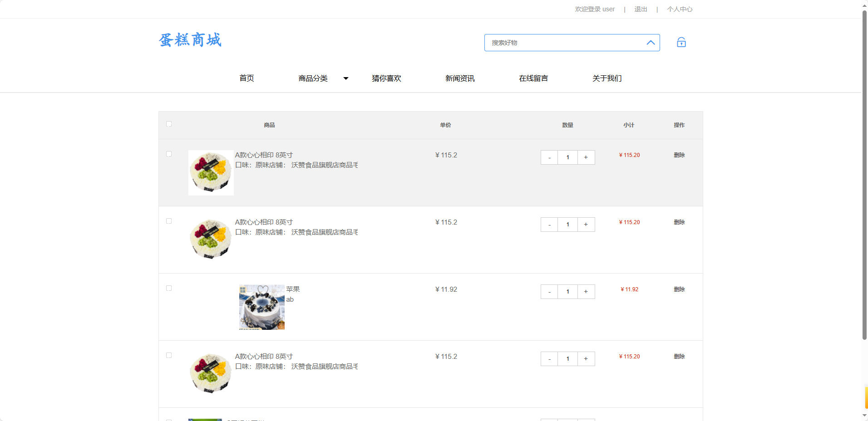The height and width of the screenshot is (421, 868).
Task: Open 在线留言 message board
Action: 533,78
